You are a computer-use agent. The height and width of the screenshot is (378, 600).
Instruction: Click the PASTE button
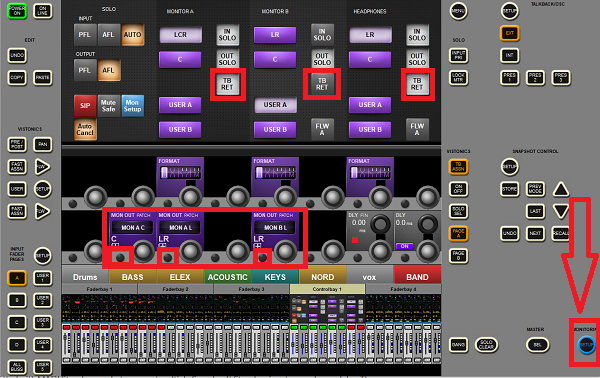click(42, 78)
